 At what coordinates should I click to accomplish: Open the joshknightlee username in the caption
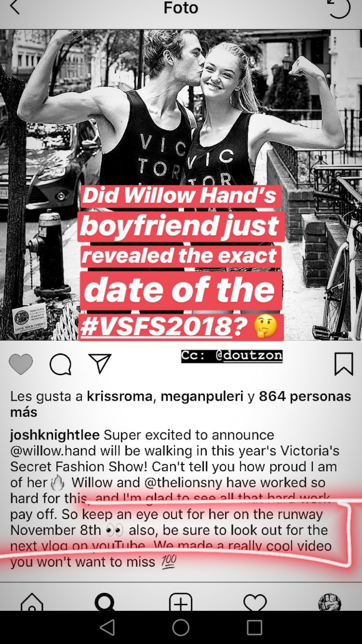[x=55, y=435]
